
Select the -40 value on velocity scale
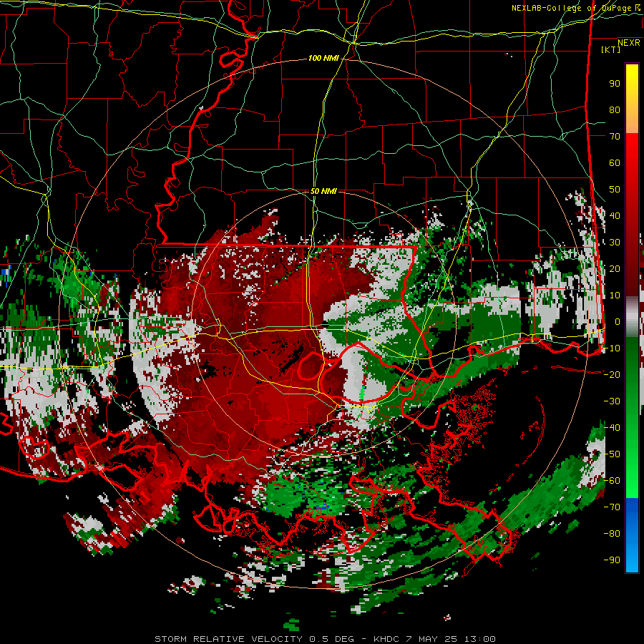[612, 428]
